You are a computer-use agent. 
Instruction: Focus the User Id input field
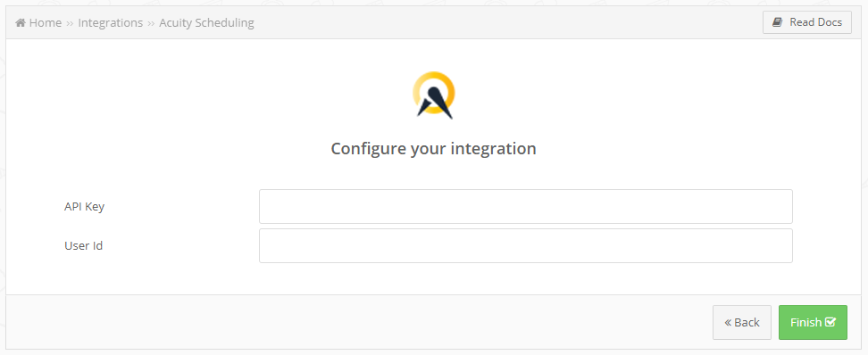coord(525,245)
